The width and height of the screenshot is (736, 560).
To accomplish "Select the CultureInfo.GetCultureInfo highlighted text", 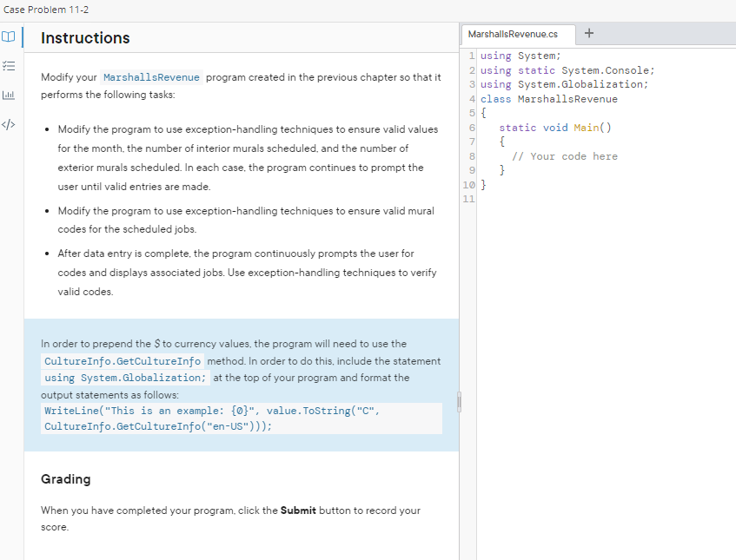I will pyautogui.click(x=123, y=360).
